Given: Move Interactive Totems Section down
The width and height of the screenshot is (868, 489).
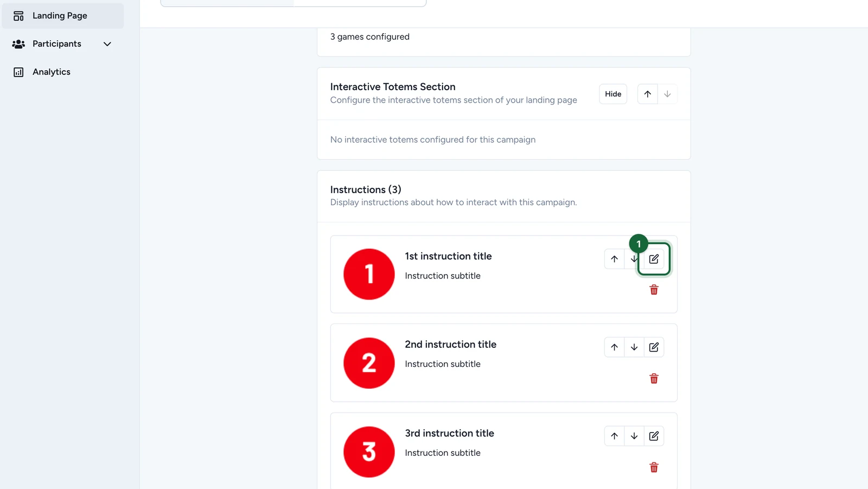Looking at the screenshot, I should point(667,94).
